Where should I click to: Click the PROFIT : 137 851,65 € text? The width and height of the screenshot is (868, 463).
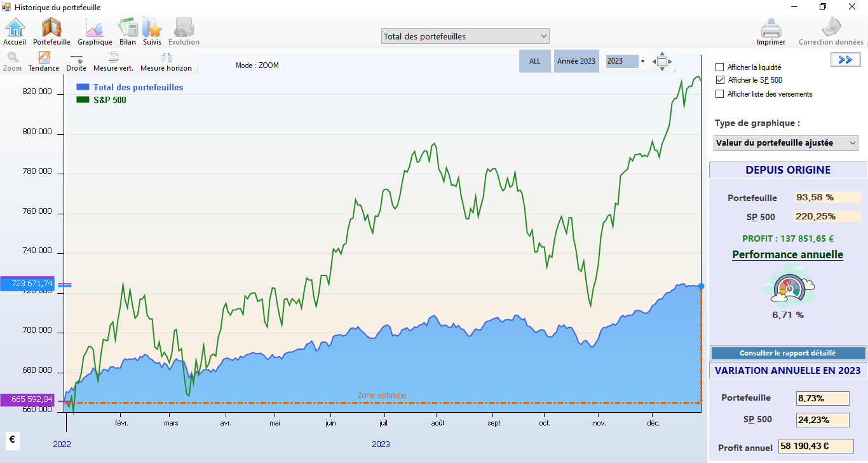point(787,238)
